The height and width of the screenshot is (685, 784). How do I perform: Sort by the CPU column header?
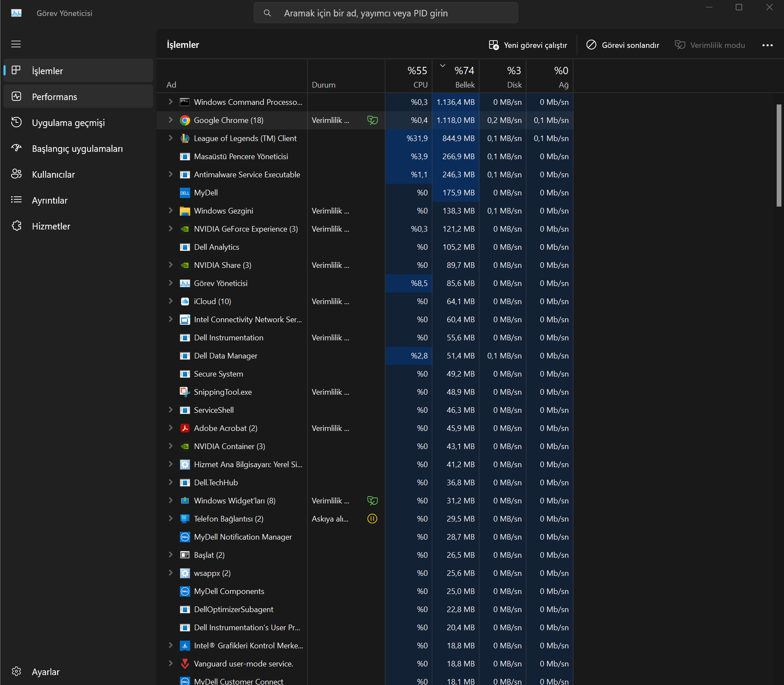click(x=409, y=76)
